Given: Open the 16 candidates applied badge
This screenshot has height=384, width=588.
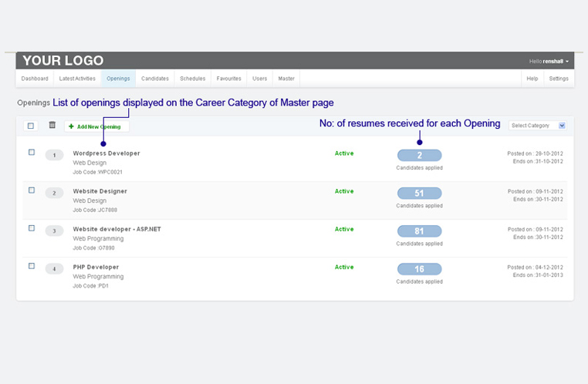Looking at the screenshot, I should pyautogui.click(x=419, y=268).
